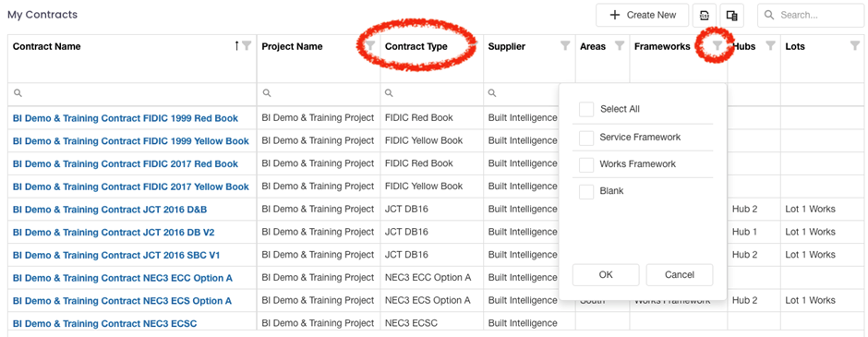The width and height of the screenshot is (868, 337).
Task: Click the Supplier column filter funnel
Action: 565,46
